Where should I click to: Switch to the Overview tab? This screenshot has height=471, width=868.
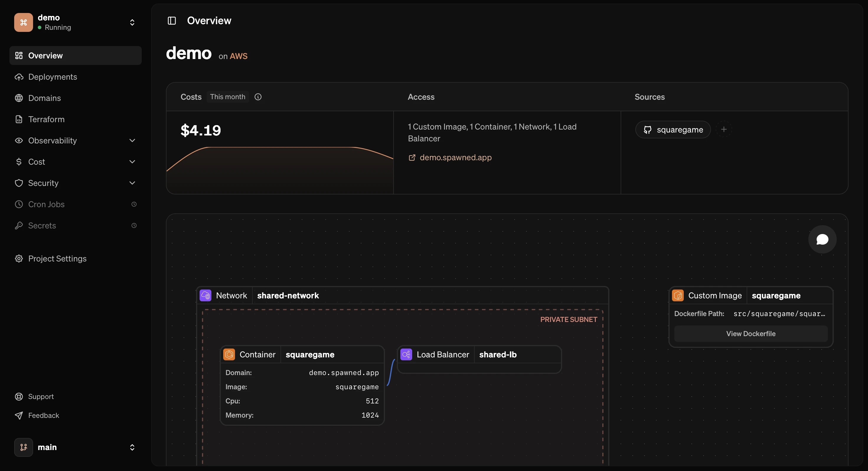(45, 55)
